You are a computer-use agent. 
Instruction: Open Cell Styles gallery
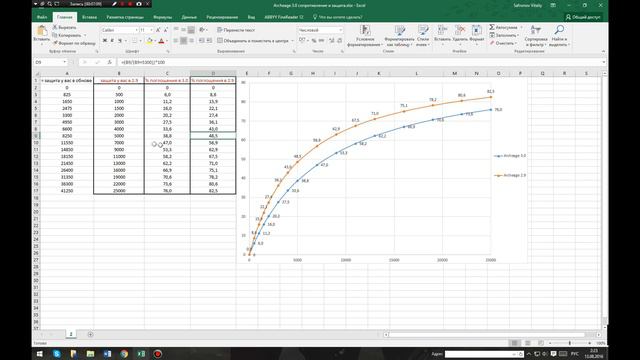tap(423, 36)
